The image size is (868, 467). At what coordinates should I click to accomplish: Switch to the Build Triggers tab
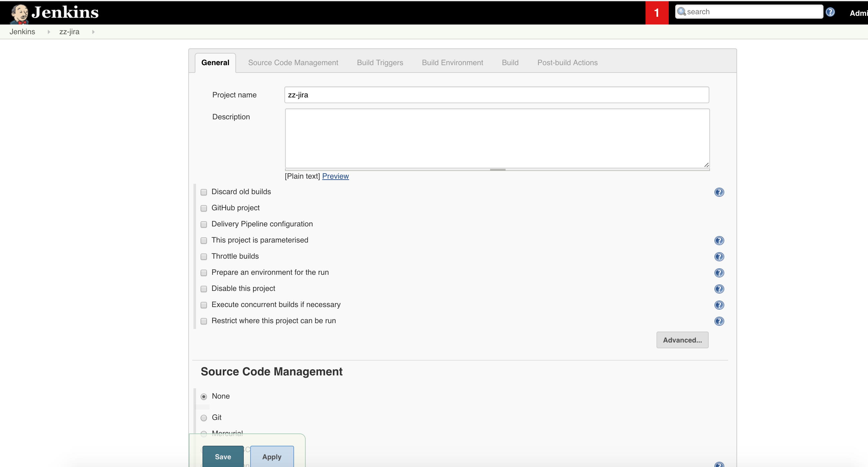[380, 63]
